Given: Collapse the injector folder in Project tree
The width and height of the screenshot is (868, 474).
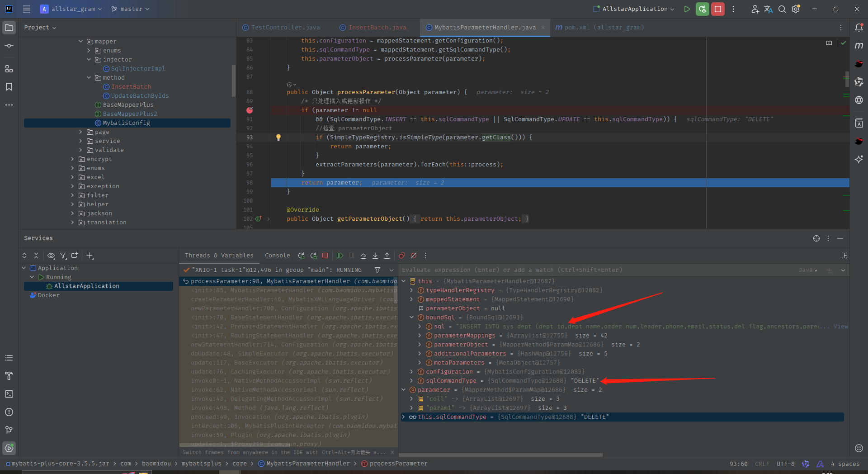Looking at the screenshot, I should point(90,59).
